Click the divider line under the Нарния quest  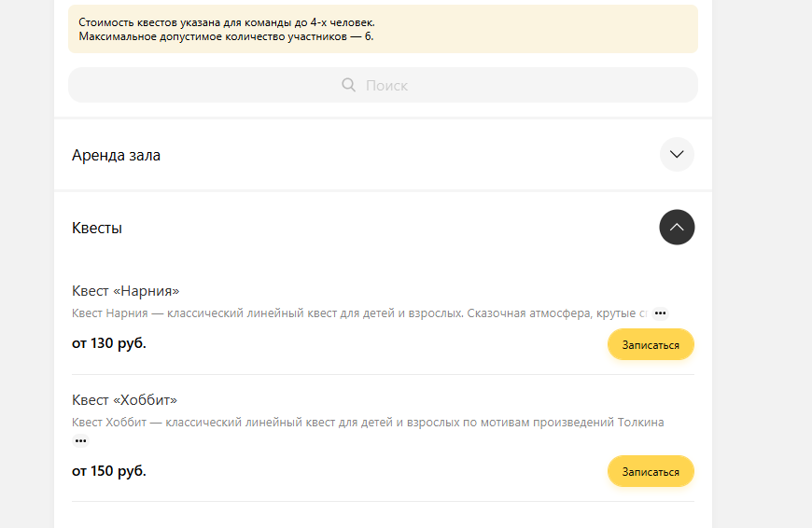click(x=383, y=374)
